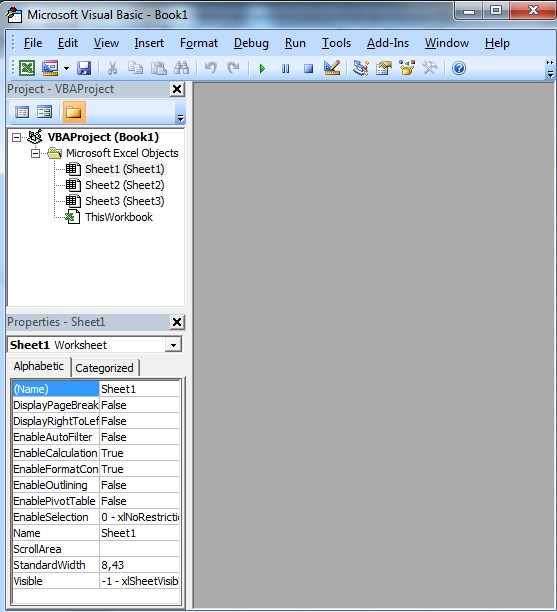Click EnableCalculation value True
The width and height of the screenshot is (557, 612).
click(140, 453)
